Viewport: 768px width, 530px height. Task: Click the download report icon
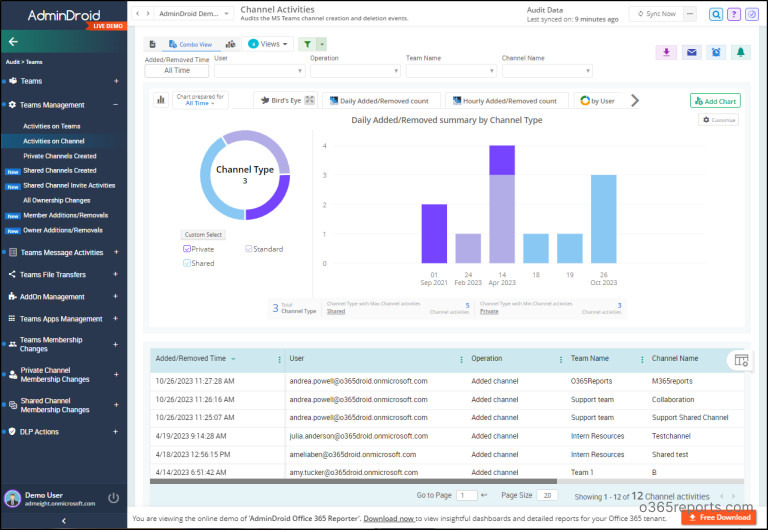[x=666, y=52]
